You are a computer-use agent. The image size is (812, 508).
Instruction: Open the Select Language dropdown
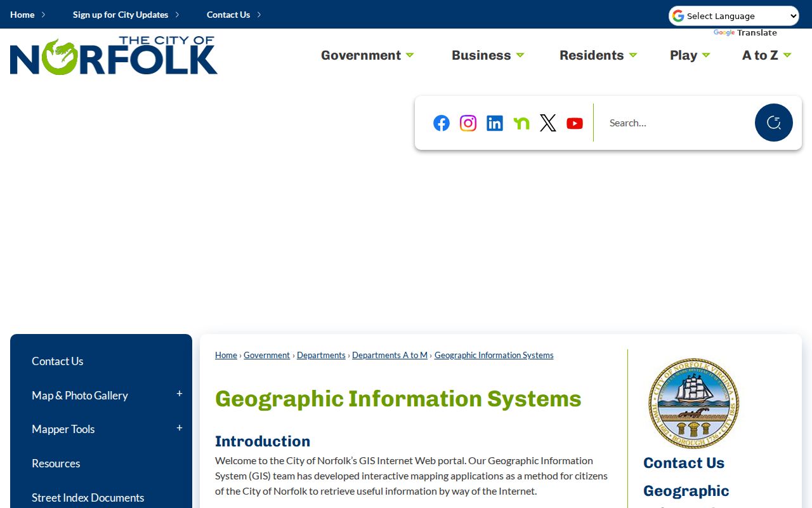[734, 16]
